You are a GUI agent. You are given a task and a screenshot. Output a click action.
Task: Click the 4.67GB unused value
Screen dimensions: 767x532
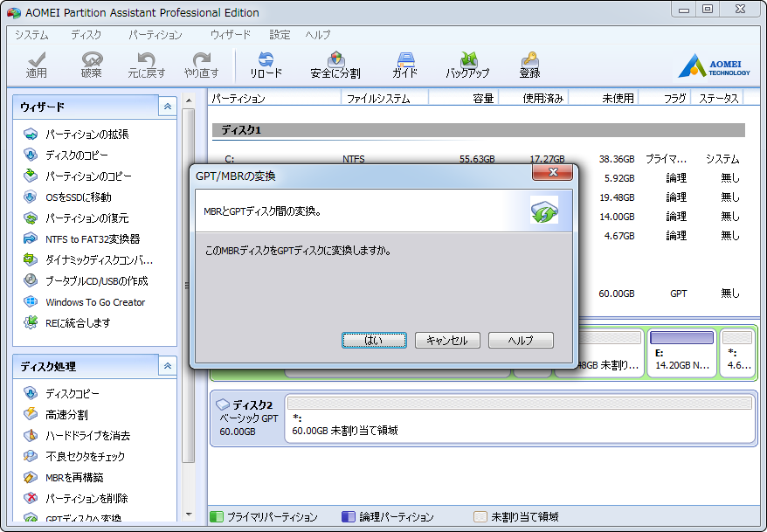[x=619, y=236]
